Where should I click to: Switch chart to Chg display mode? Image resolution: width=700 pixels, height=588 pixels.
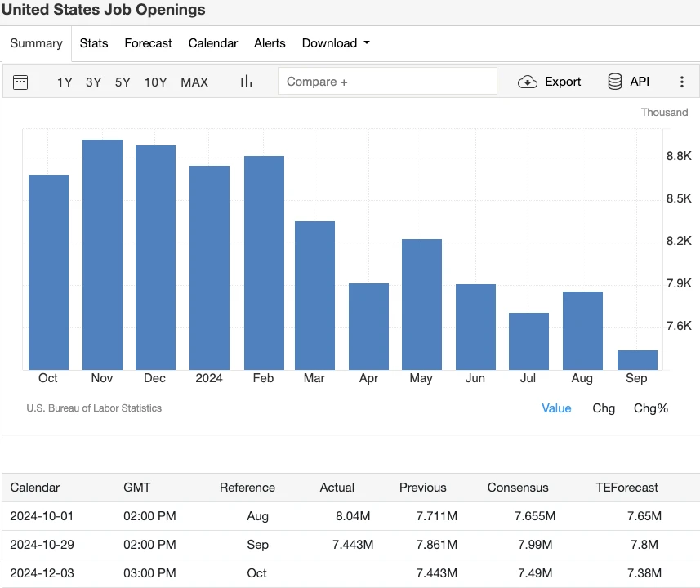(604, 408)
